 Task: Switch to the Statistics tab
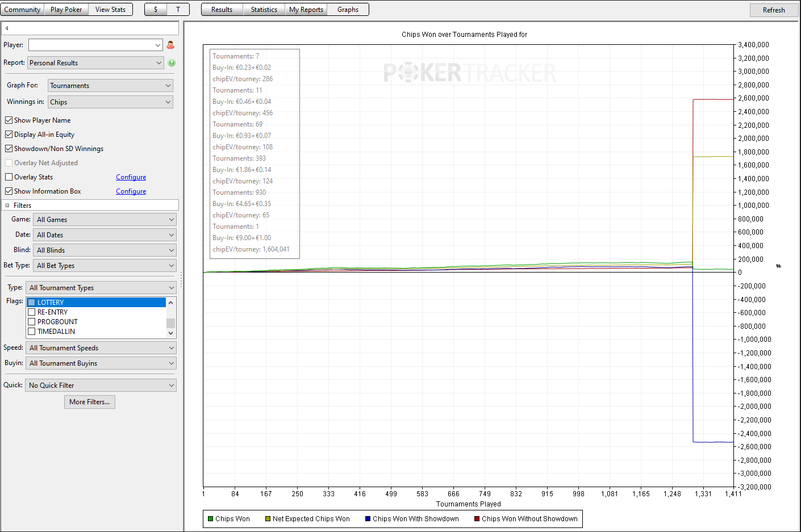[264, 10]
